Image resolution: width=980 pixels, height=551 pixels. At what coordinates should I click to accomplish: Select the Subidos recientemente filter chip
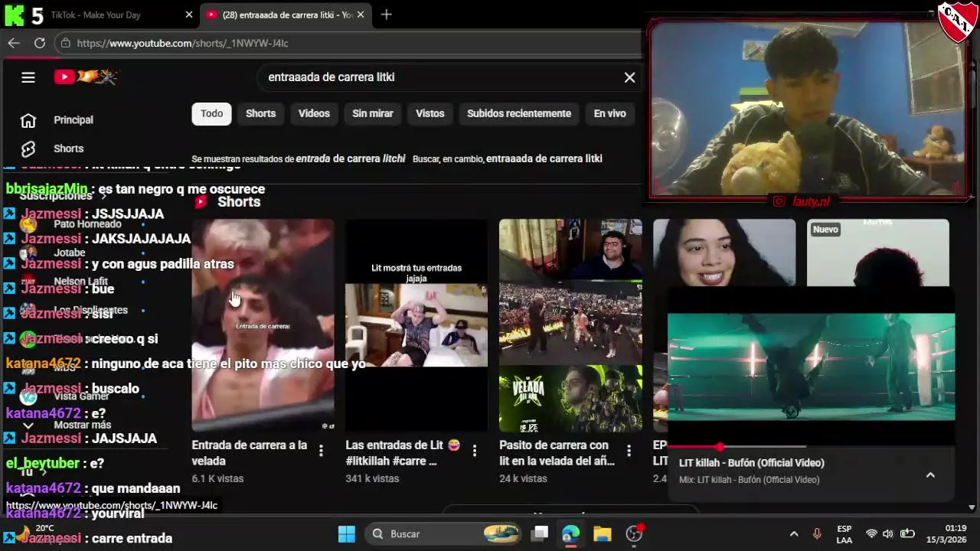point(519,113)
